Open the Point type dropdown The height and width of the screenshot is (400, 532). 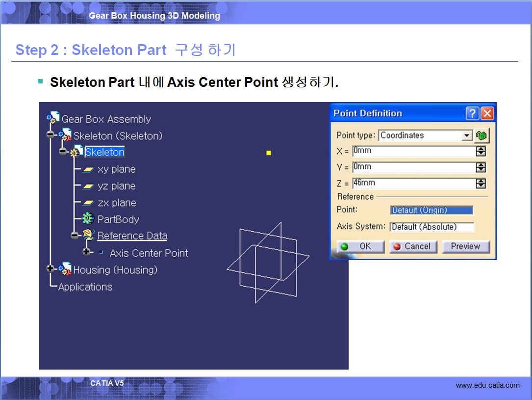pyautogui.click(x=467, y=135)
